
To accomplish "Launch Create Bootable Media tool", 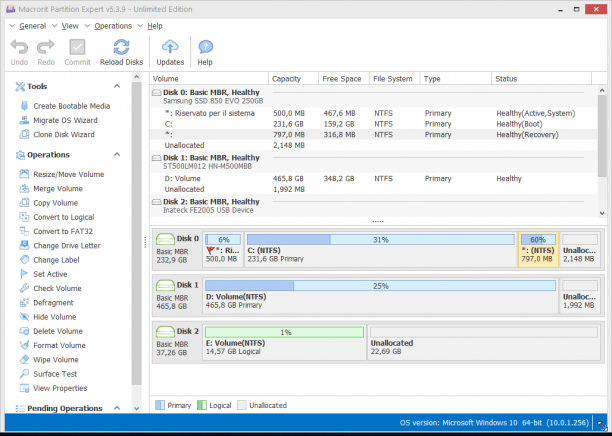I will 65,106.
